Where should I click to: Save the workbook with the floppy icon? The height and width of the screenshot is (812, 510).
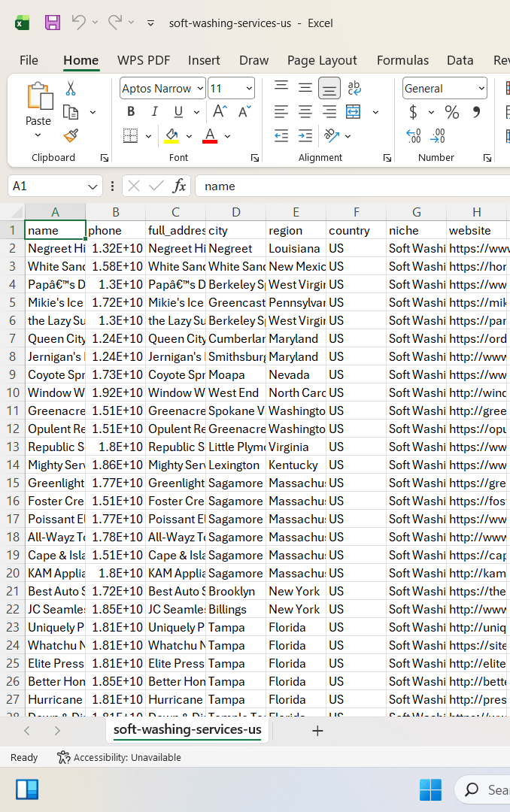53,23
